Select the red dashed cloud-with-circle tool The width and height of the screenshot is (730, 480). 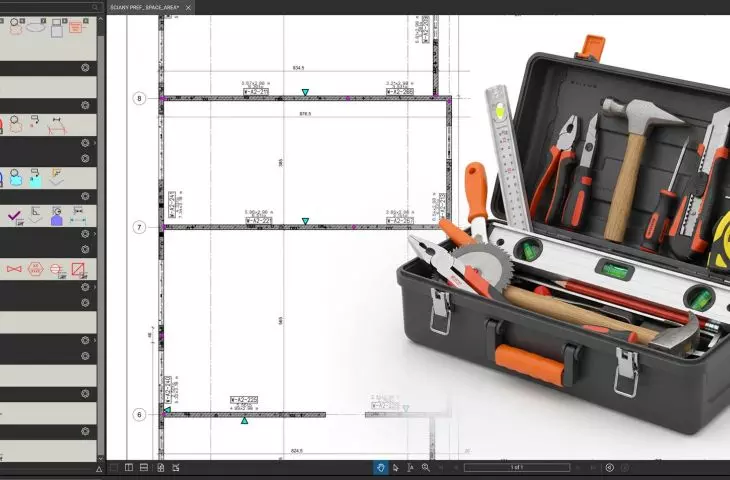pyautogui.click(x=15, y=124)
